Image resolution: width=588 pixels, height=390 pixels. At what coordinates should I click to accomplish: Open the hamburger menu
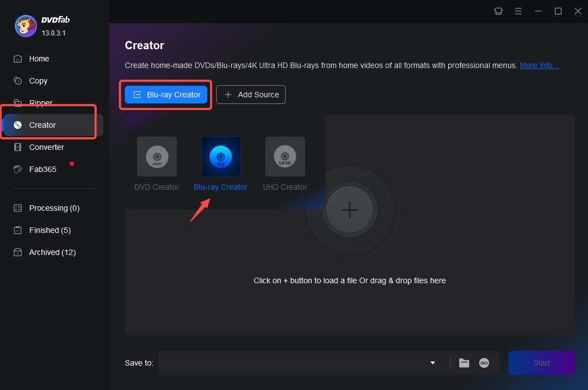pos(518,11)
